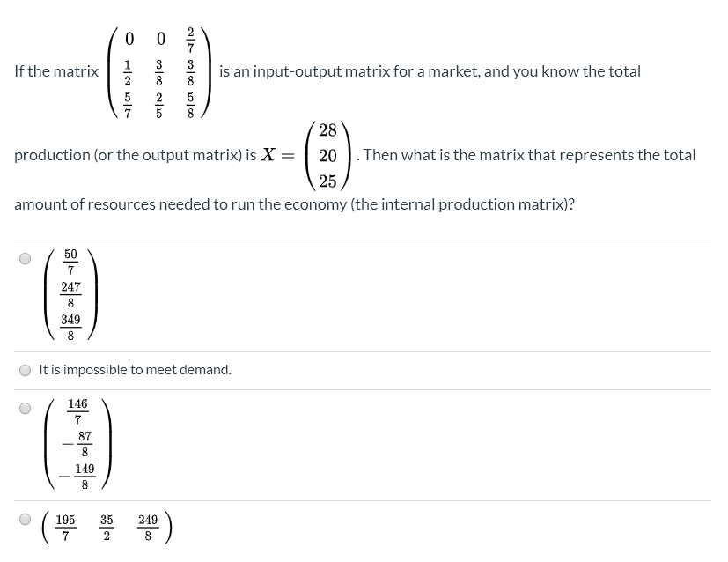728x562 pixels.
Task: Click the column matrix starting with 50/7
Action: (x=70, y=295)
